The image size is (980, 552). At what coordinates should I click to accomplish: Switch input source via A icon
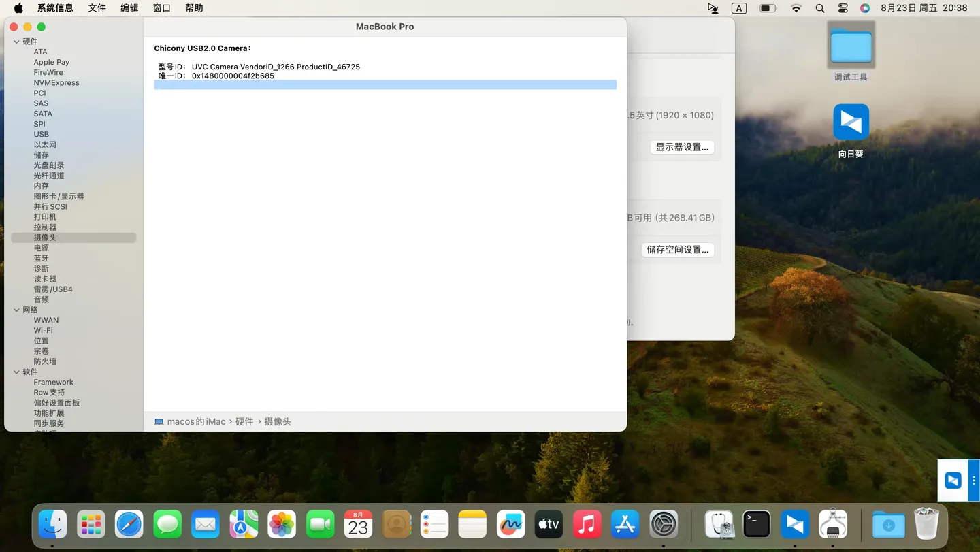click(739, 8)
